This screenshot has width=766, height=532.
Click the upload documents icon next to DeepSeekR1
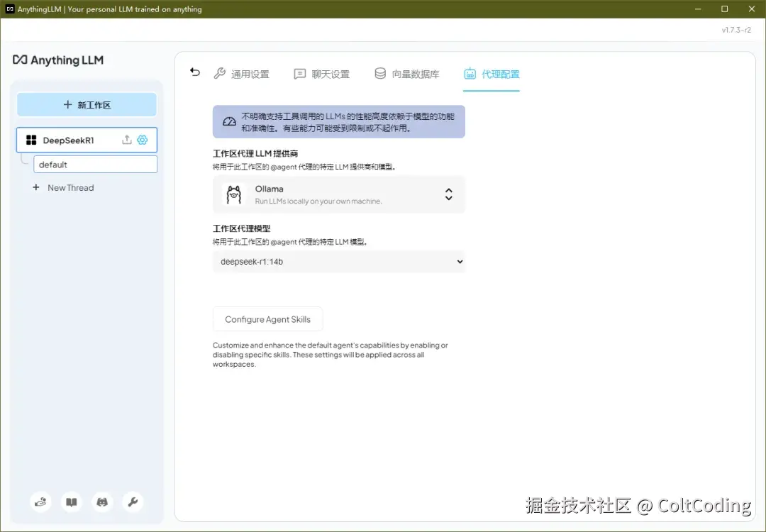(x=126, y=140)
